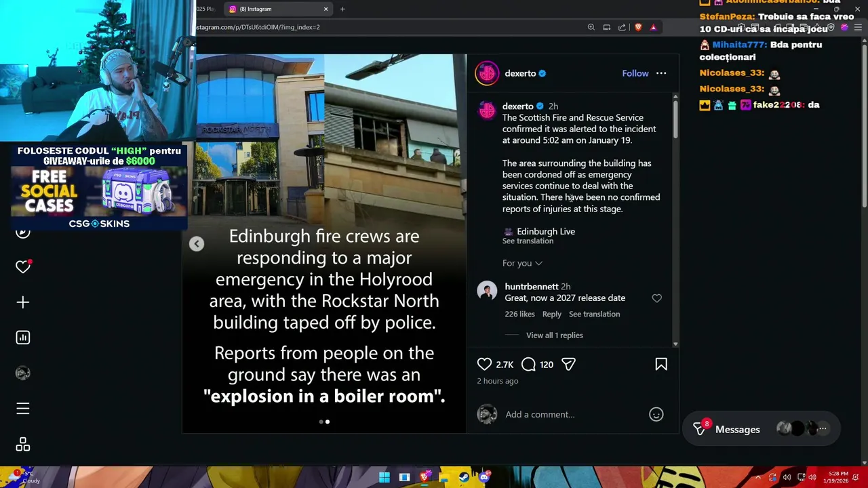View the 226 likes list

[519, 314]
